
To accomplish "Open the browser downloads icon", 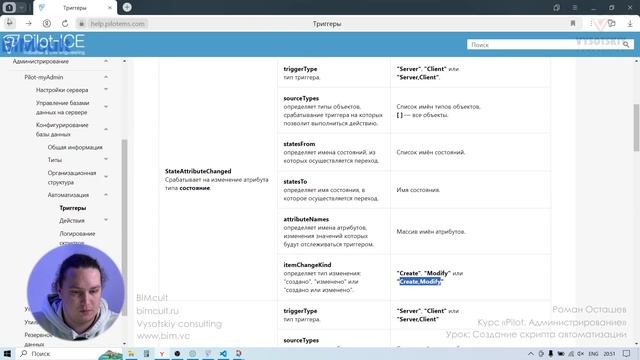I will click(x=630, y=24).
